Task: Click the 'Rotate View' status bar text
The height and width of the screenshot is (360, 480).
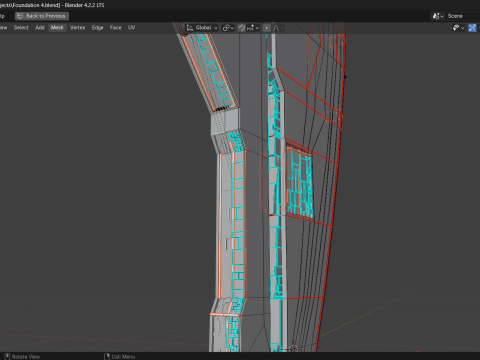Action: tap(26, 357)
